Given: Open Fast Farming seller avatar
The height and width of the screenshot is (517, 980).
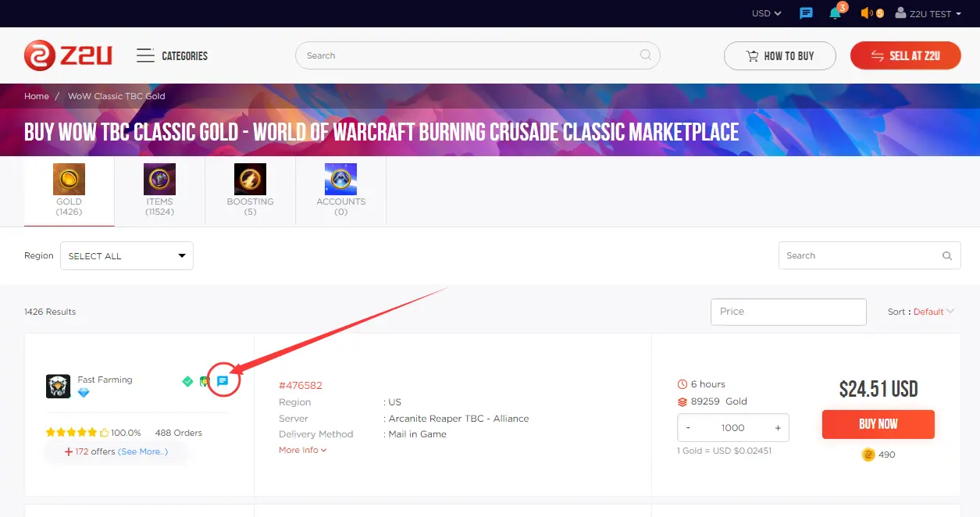Looking at the screenshot, I should coord(59,386).
